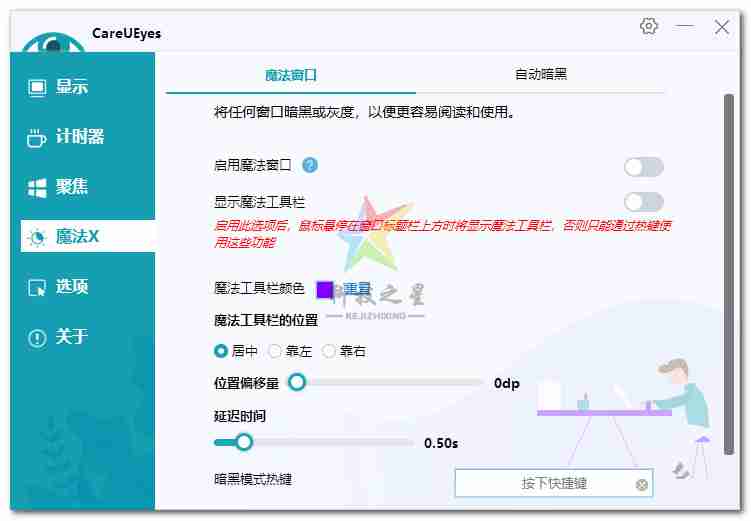Click the 延迟时间 slider handle

[244, 442]
